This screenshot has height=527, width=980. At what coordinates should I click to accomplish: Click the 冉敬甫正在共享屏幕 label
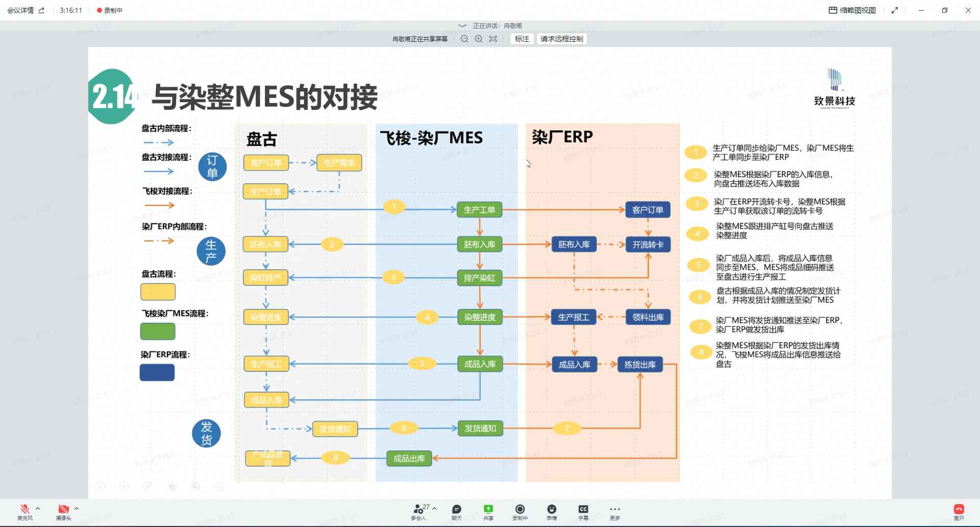pyautogui.click(x=420, y=39)
